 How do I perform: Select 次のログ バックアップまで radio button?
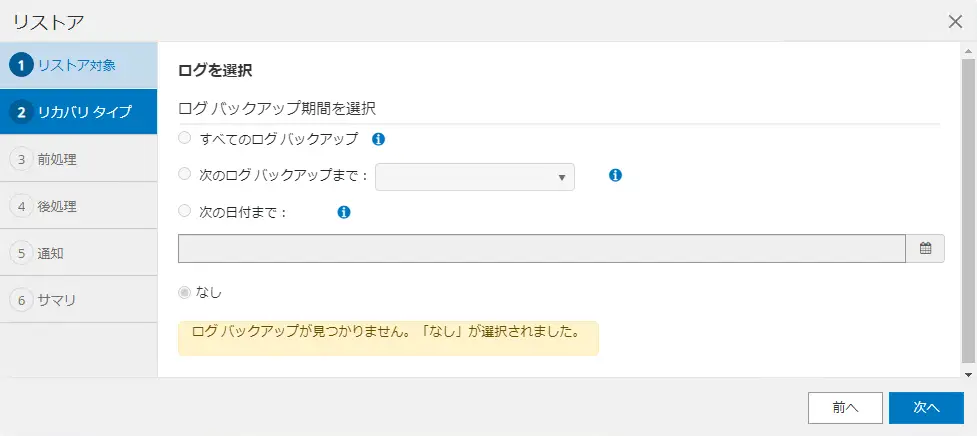coord(184,174)
